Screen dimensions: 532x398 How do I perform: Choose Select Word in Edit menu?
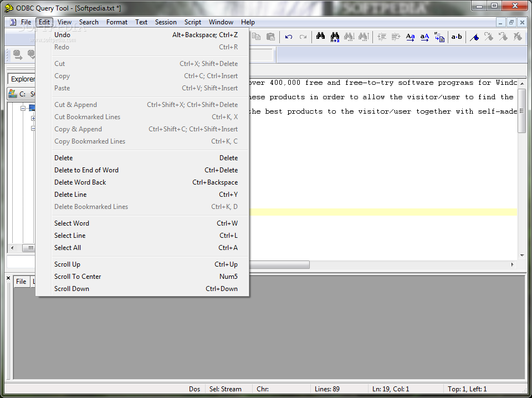[x=142, y=223]
